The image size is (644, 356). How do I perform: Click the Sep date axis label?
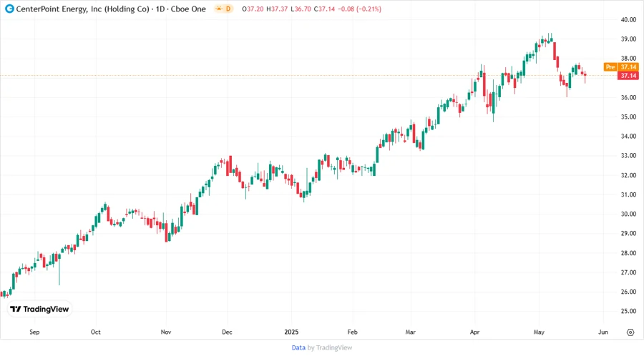[x=34, y=332]
